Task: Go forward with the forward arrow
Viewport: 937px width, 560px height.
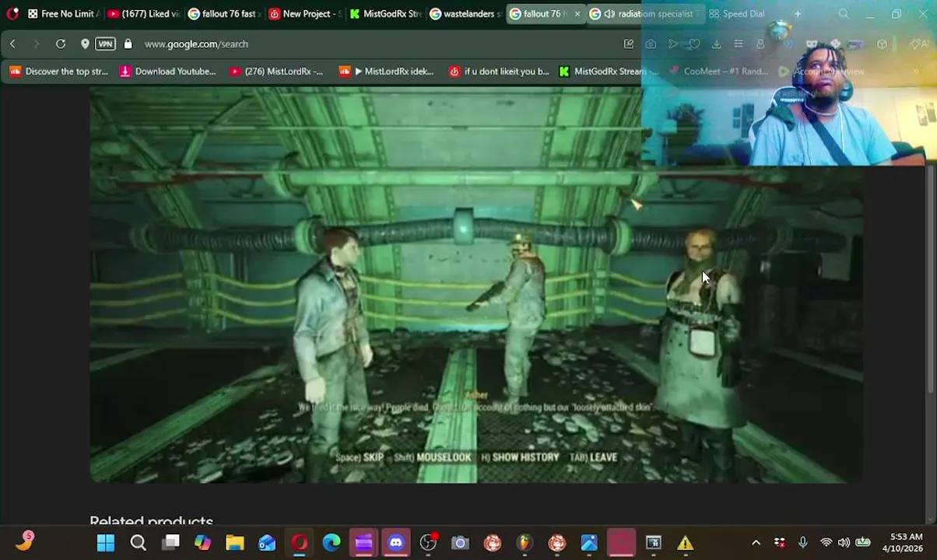Action: (x=36, y=44)
